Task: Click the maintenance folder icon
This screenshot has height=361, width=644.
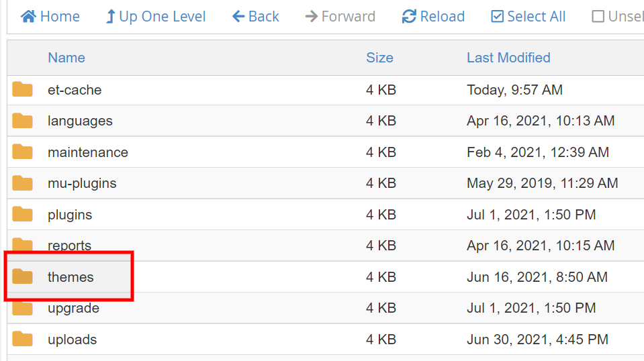Action: pos(23,152)
